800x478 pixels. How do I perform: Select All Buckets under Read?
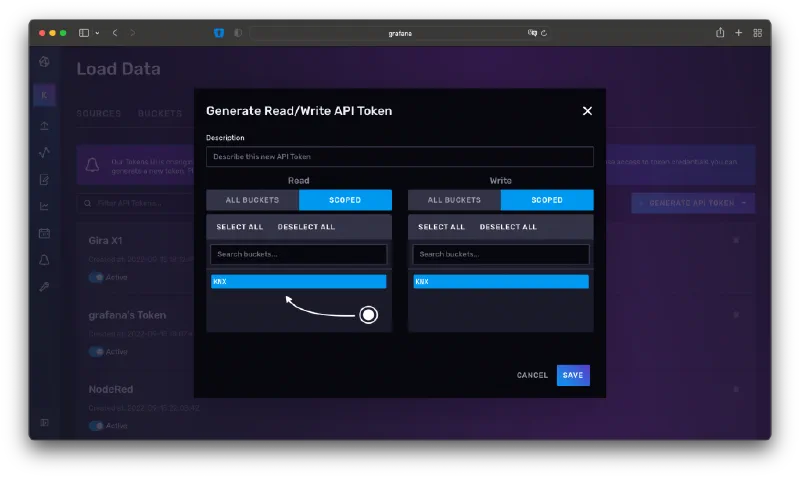253,200
